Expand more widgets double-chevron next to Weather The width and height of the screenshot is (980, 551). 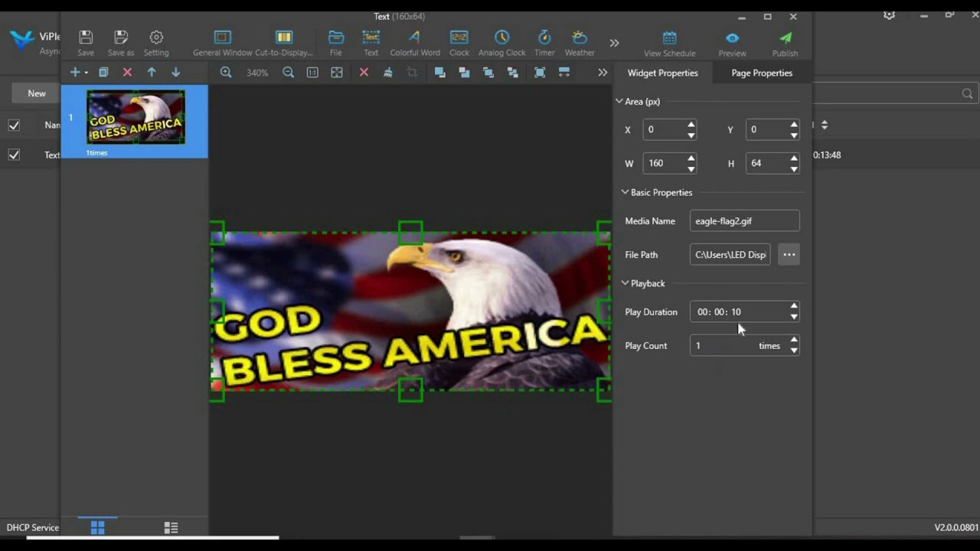pyautogui.click(x=614, y=43)
